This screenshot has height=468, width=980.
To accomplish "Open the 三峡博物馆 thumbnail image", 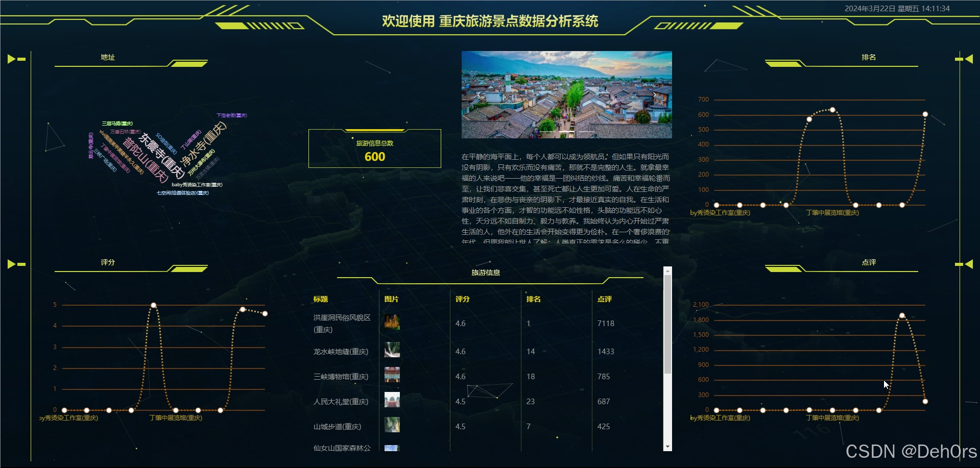I will tap(392, 375).
